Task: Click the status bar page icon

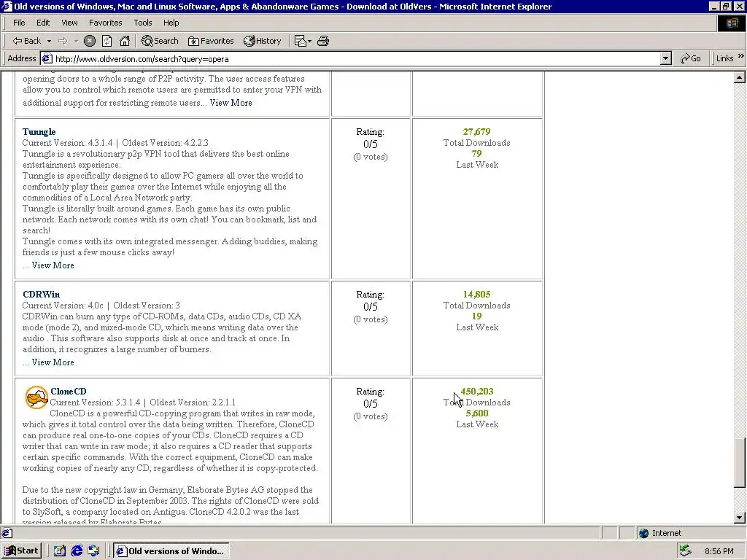Action: pyautogui.click(x=7, y=533)
